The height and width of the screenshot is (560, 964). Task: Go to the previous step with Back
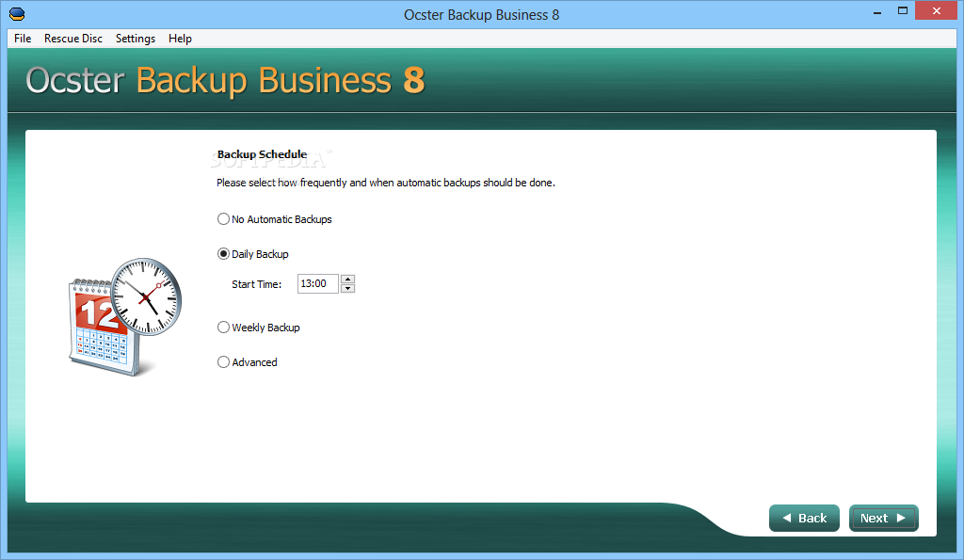804,519
